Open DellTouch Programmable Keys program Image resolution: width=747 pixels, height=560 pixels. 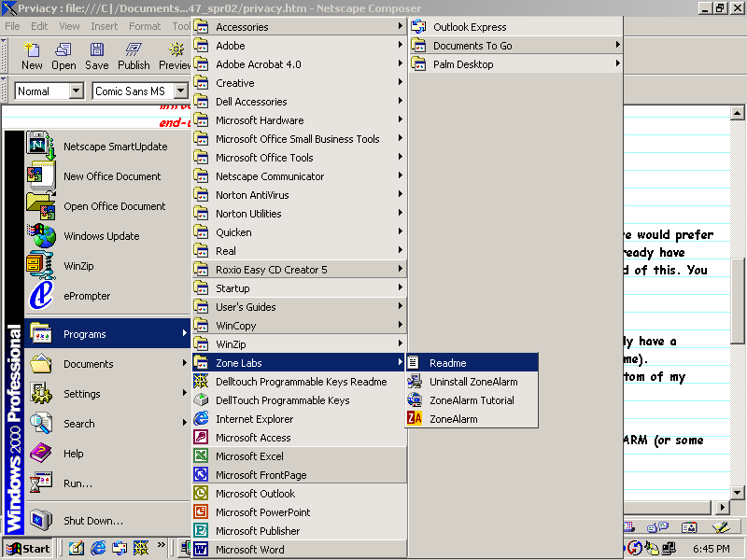click(300, 400)
